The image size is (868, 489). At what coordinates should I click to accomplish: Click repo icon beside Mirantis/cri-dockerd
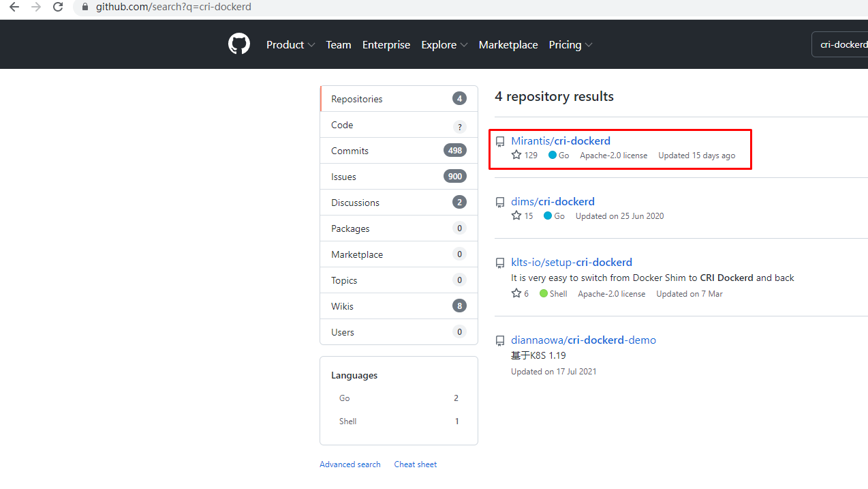point(500,142)
